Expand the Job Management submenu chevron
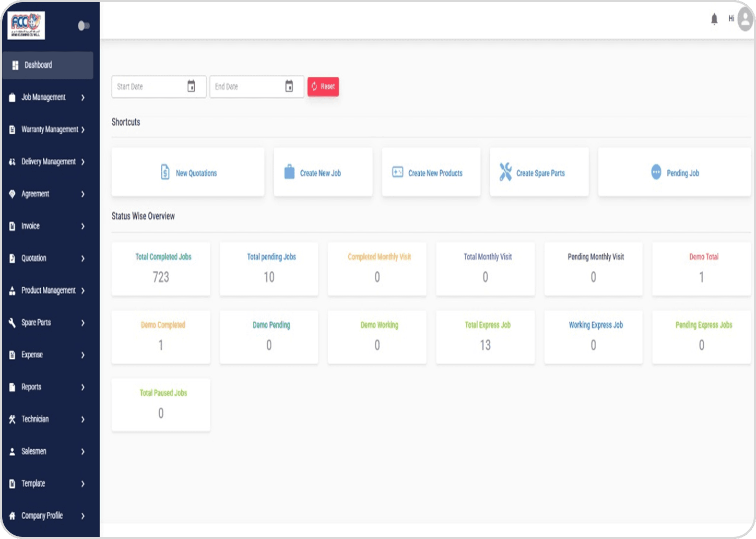 pos(82,98)
